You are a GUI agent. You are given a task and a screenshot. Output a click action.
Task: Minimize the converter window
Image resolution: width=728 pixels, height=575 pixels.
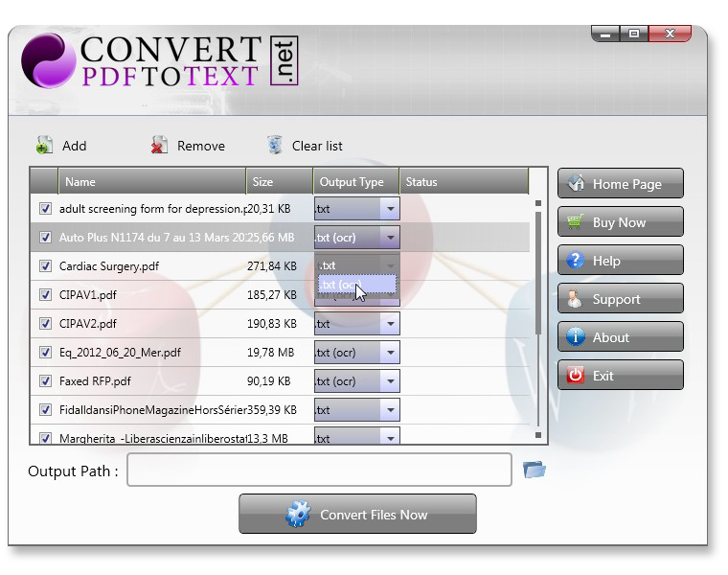pos(605,34)
